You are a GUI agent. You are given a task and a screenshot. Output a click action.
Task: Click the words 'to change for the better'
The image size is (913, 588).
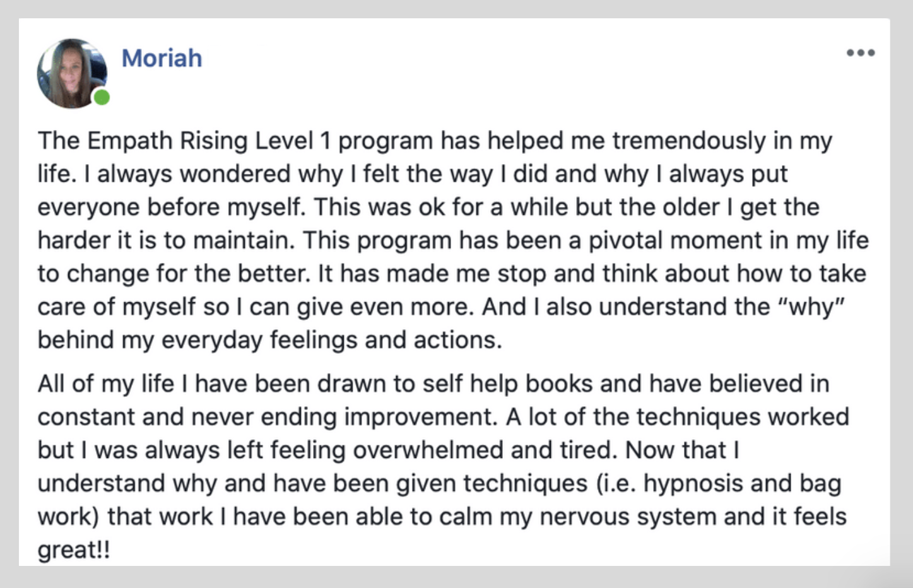pos(174,274)
